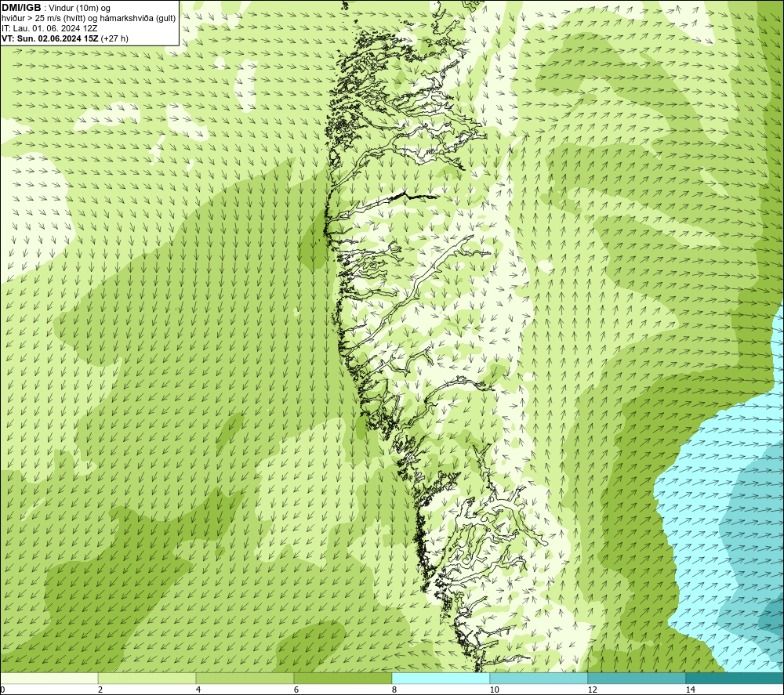This screenshot has width=784, height=695.
Task: Click the 6–8 m/s dark green band
Action: [x=343, y=679]
